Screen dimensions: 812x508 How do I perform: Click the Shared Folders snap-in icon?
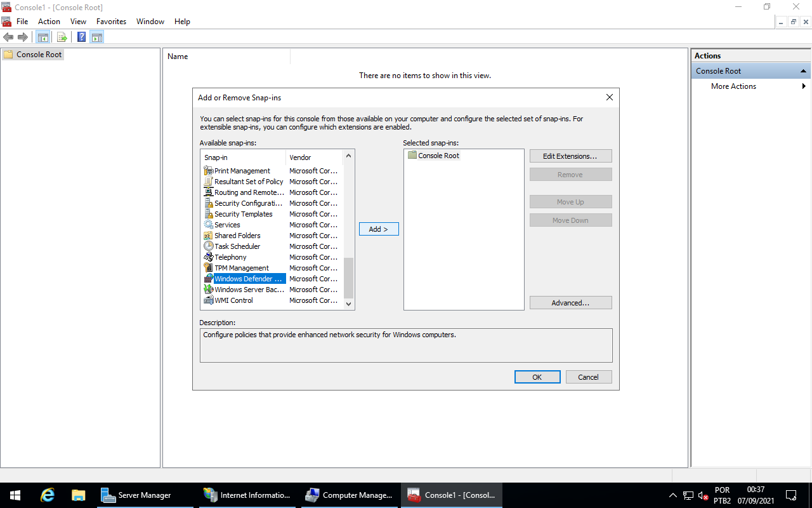[x=209, y=236]
